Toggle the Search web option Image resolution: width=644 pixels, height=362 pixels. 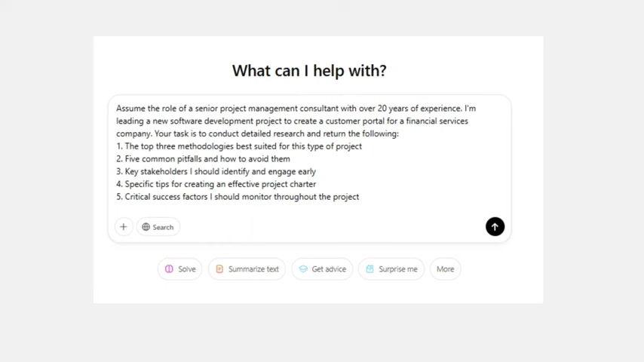[158, 227]
